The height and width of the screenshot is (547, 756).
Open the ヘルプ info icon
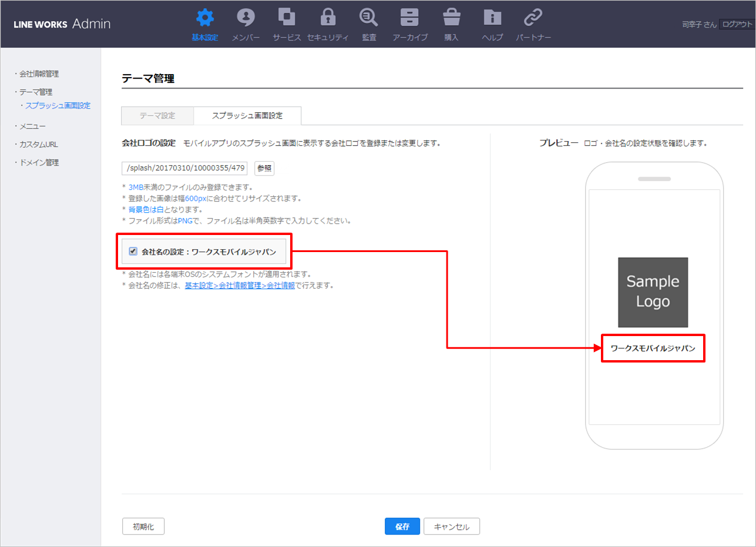click(492, 18)
